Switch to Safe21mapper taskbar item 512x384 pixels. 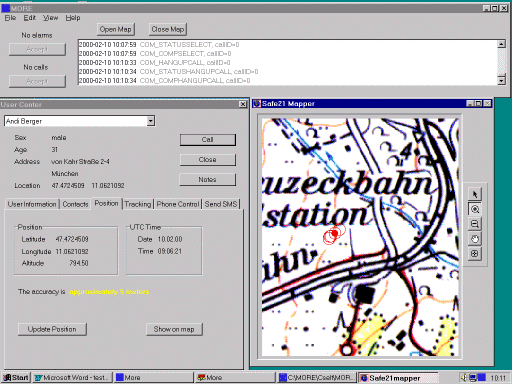pyautogui.click(x=398, y=378)
